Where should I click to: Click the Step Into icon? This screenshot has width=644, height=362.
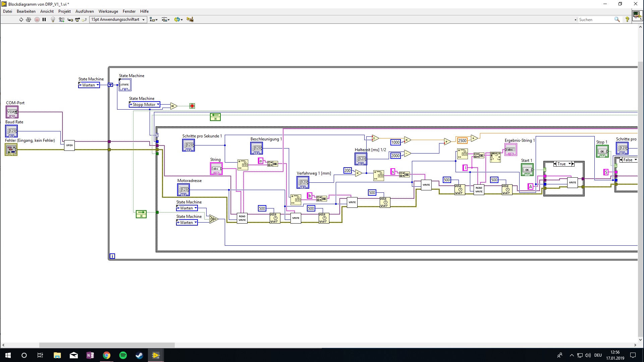(70, 20)
